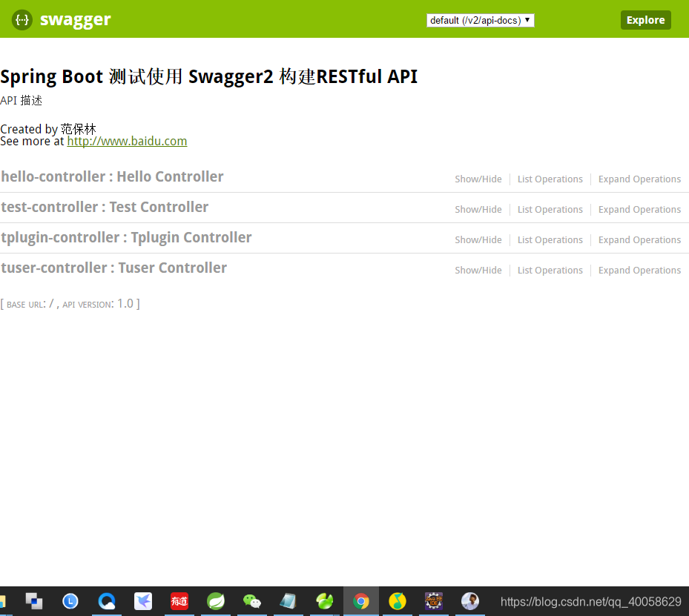Click the Explore button
The width and height of the screenshot is (689, 616).
point(645,20)
